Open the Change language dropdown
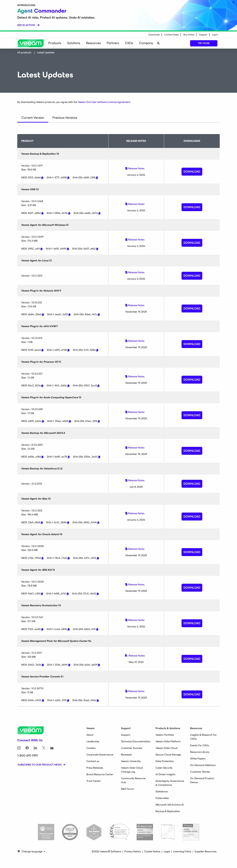This screenshot has width=237, height=868. coord(31,852)
